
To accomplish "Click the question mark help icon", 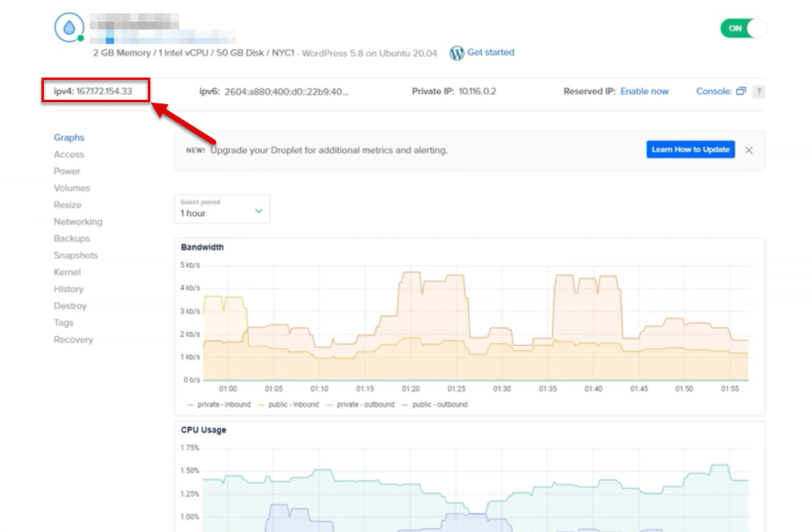I will coord(759,92).
